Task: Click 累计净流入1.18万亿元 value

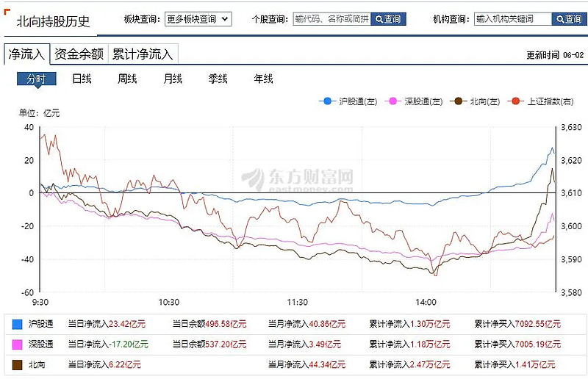Action: [409, 344]
